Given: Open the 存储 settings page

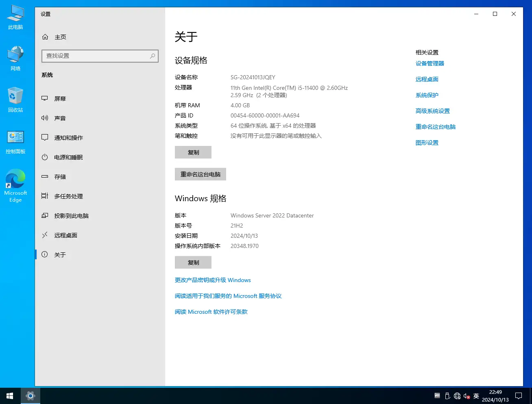Looking at the screenshot, I should point(100,177).
